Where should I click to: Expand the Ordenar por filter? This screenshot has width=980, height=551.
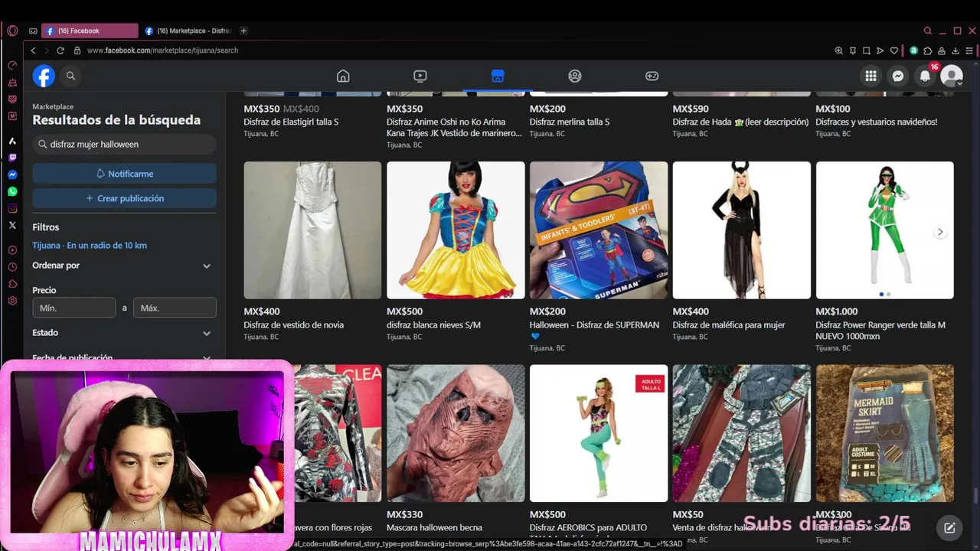pyautogui.click(x=124, y=266)
